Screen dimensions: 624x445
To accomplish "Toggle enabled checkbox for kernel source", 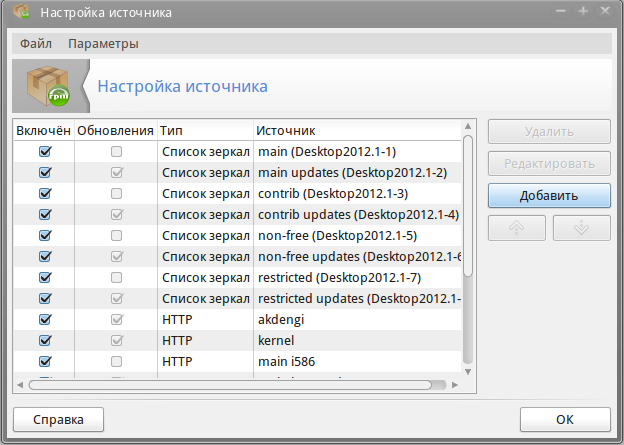I will tap(45, 340).
